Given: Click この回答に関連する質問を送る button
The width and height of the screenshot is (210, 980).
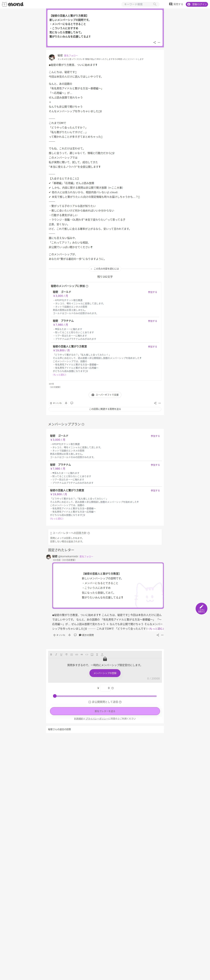Looking at the screenshot, I should [105, 409].
